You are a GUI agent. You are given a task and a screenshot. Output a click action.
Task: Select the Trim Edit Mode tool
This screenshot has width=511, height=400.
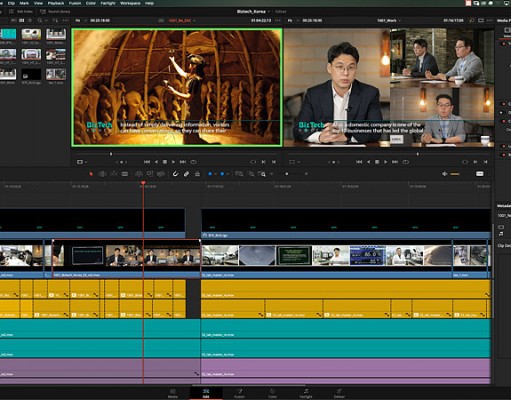pyautogui.click(x=102, y=174)
